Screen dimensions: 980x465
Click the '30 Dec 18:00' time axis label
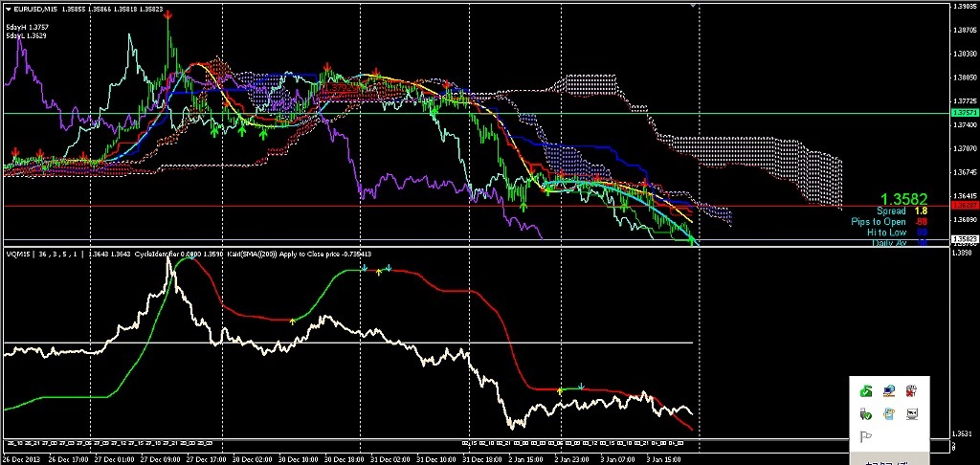345,459
